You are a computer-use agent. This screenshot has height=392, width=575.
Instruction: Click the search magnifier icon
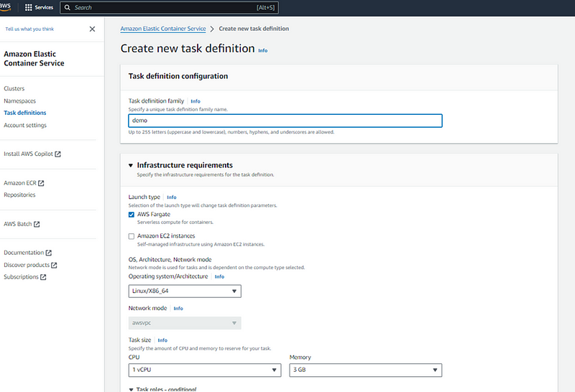(x=67, y=7)
